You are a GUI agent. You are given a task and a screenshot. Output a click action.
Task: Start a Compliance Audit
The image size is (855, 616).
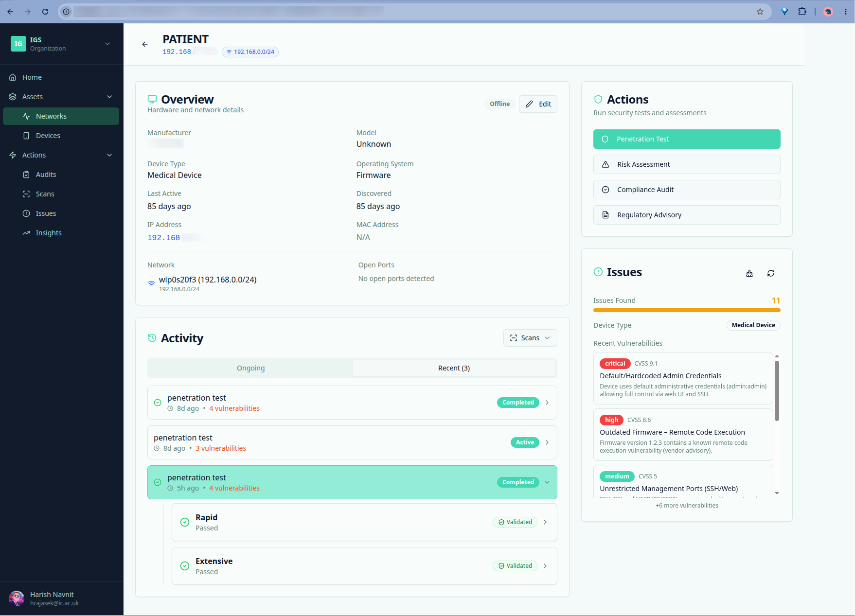[687, 190]
